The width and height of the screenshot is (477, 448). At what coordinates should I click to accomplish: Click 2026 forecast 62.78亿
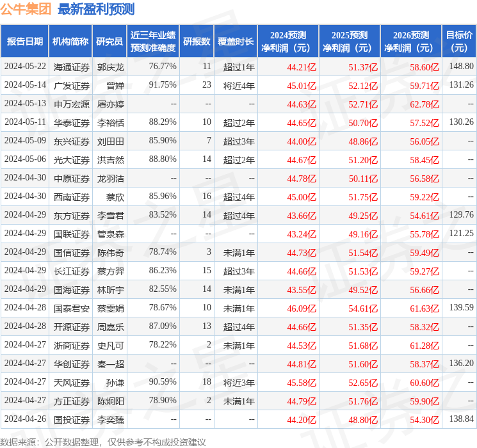pyautogui.click(x=424, y=104)
